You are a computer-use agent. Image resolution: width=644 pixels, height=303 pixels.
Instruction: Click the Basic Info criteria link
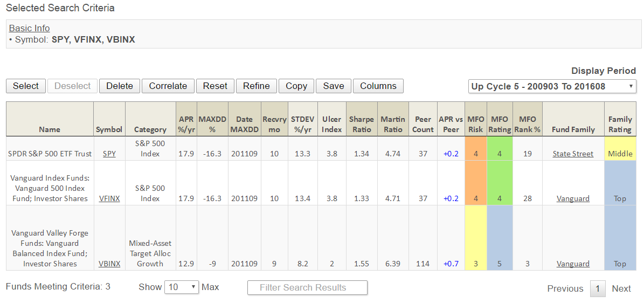tap(29, 28)
